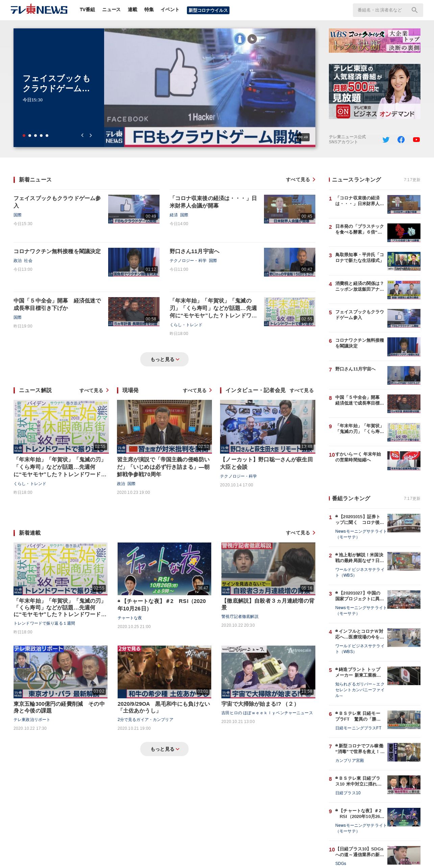Image resolution: width=434 pixels, height=868 pixels.
Task: Open チャートな夜 #2 RSI thumbnail
Action: [164, 569]
